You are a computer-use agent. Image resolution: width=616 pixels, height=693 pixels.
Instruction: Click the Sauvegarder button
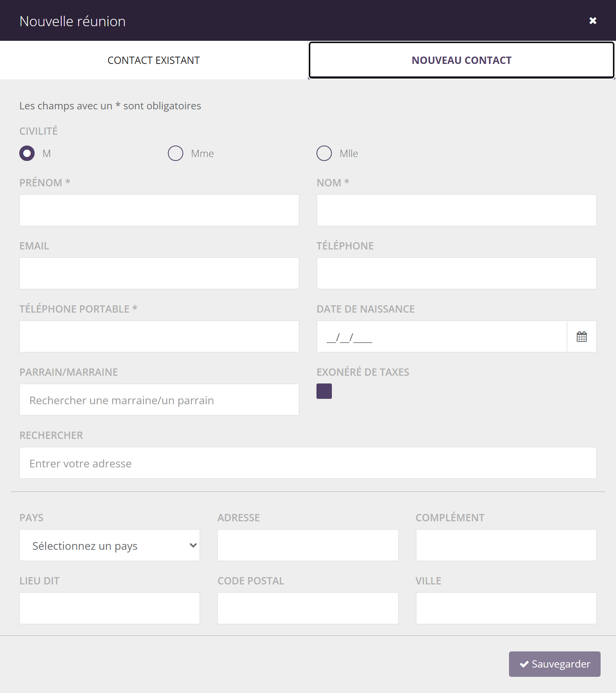point(555,664)
